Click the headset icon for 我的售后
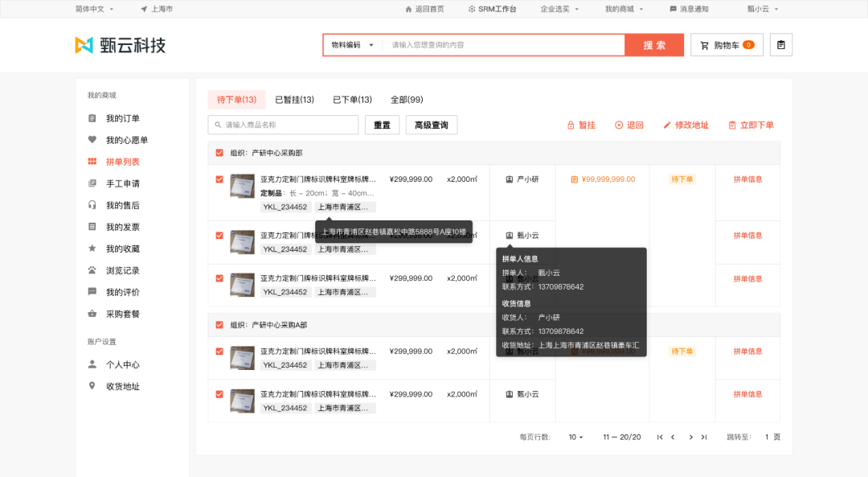The width and height of the screenshot is (868, 477). (92, 205)
